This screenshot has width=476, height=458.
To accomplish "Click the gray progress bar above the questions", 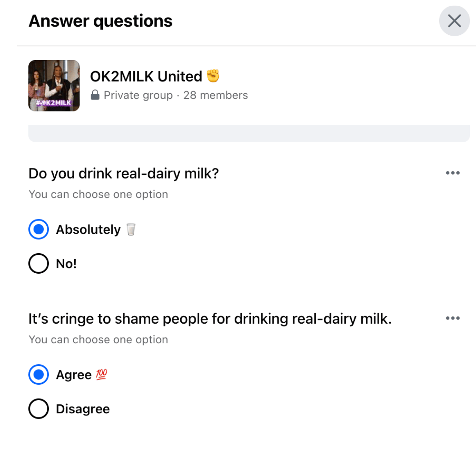I will 250,132.
